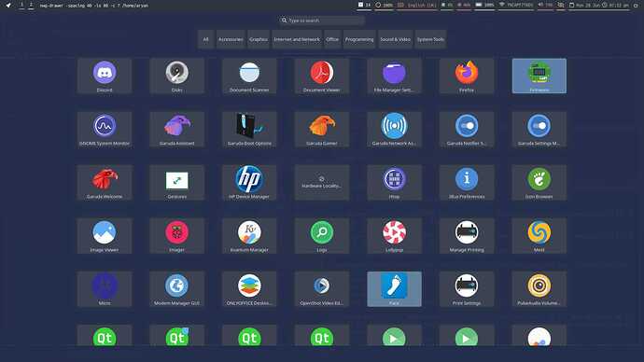Open PulseAudio Volume Control
644x362 pixels.
click(539, 289)
